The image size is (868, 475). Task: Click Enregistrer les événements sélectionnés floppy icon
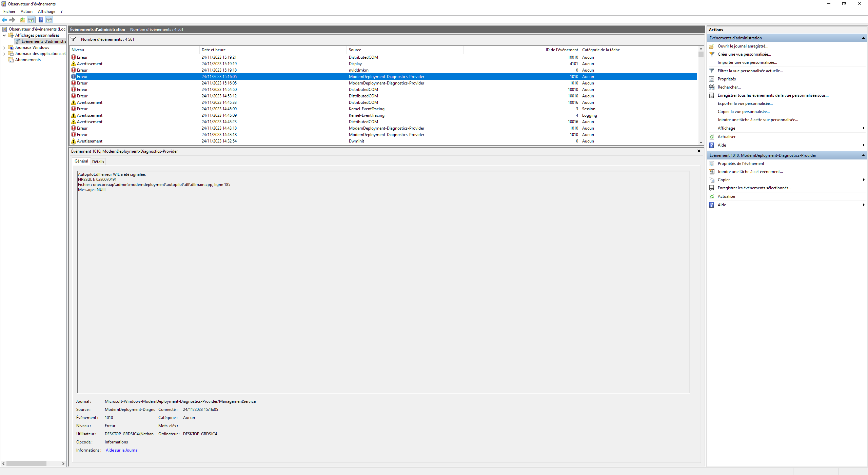(x=712, y=188)
